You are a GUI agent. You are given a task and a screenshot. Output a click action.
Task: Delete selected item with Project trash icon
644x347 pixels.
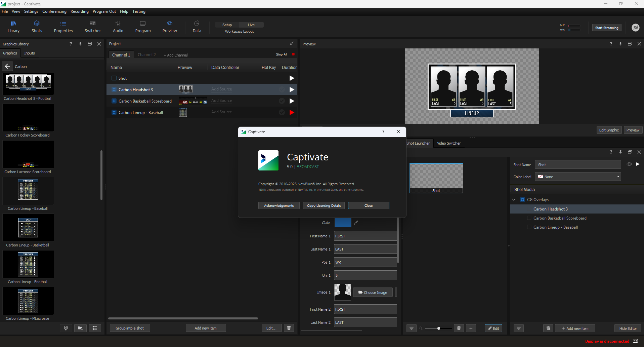click(289, 328)
